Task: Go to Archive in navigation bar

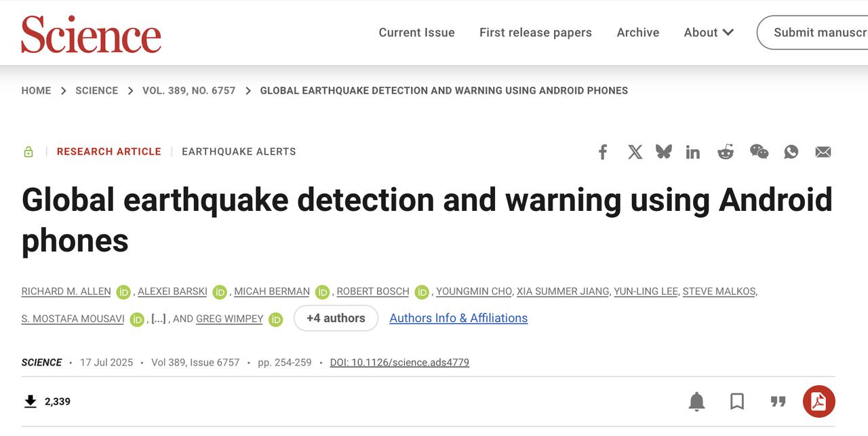Action: click(x=637, y=33)
